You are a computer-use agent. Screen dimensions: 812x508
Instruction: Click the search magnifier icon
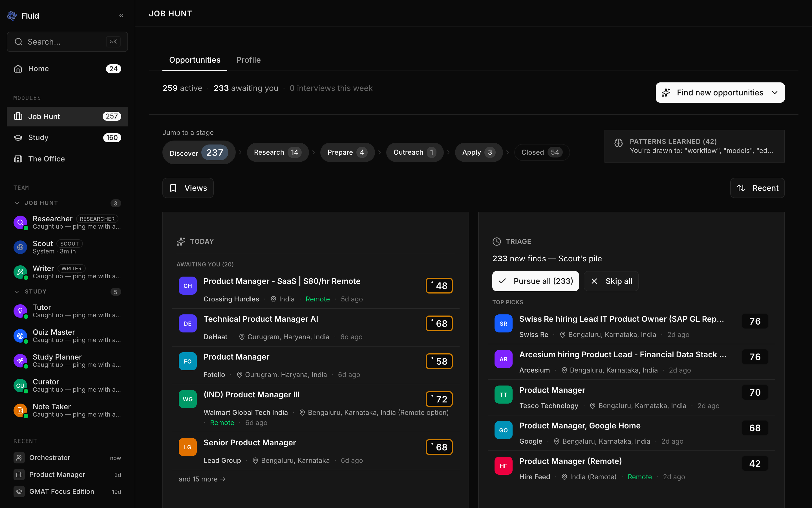pyautogui.click(x=18, y=42)
